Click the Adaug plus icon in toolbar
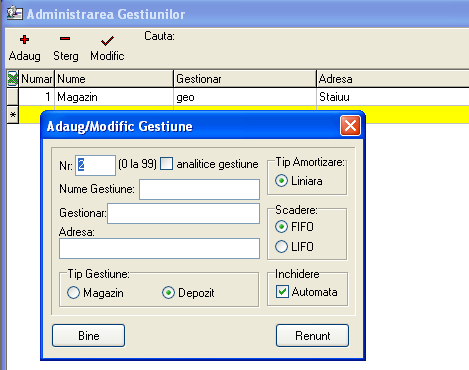 24,40
